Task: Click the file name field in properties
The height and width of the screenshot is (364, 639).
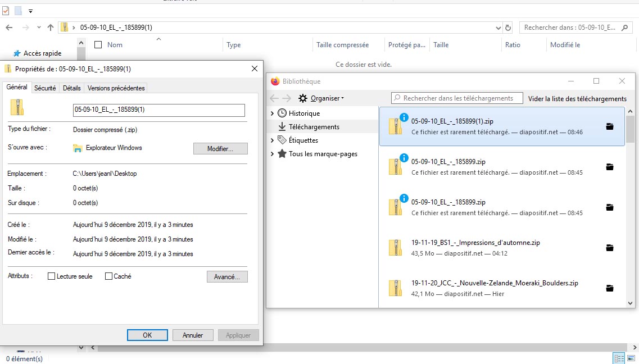Action: (x=159, y=110)
